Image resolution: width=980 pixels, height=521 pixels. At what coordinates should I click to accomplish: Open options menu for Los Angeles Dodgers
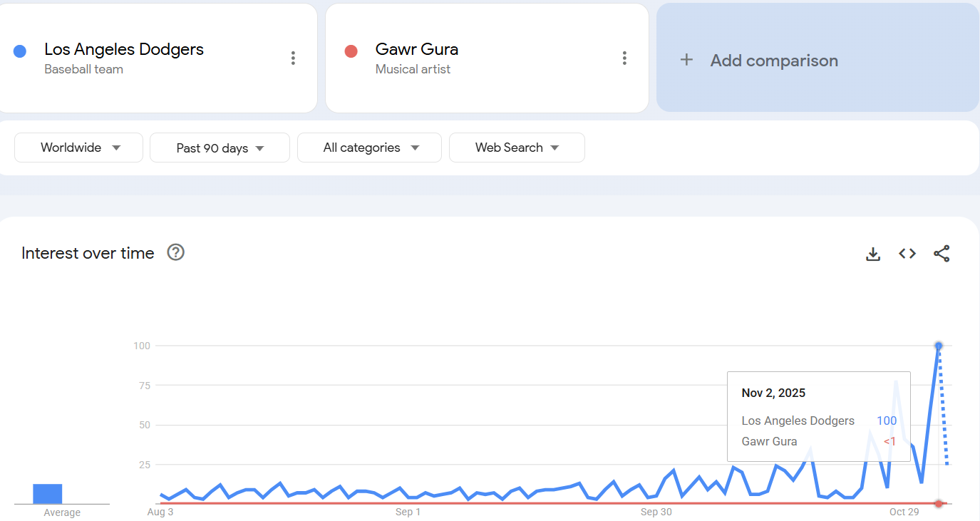point(293,58)
